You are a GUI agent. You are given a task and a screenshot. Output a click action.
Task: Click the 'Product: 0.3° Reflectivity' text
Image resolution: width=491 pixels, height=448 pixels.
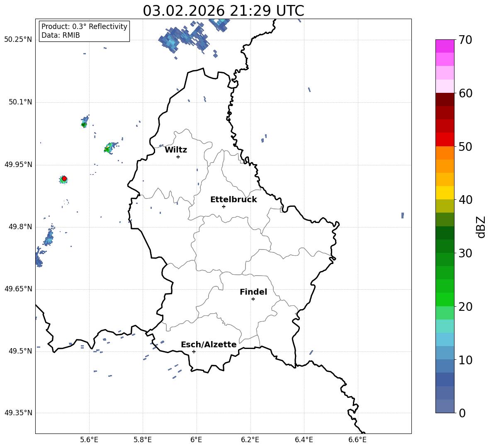click(84, 26)
